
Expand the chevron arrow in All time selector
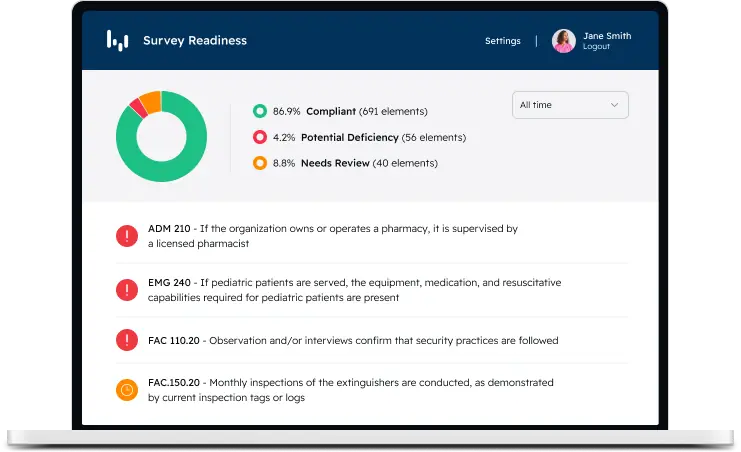tap(614, 105)
